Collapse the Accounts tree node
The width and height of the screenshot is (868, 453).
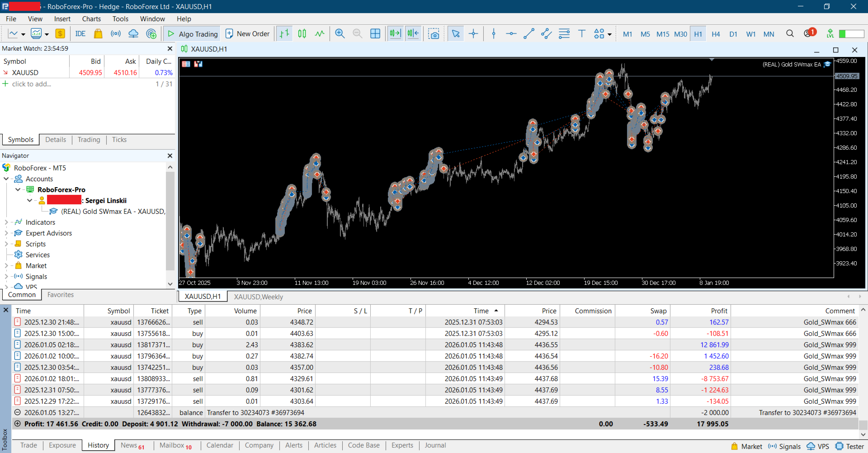[6, 179]
